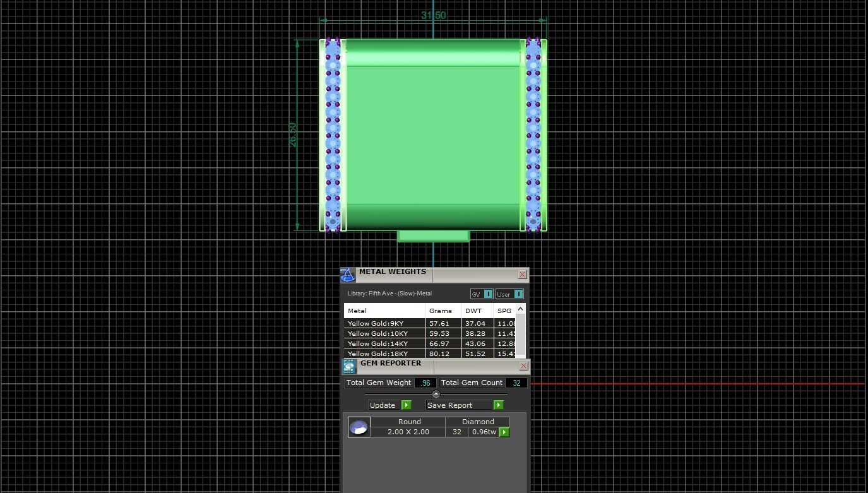Click the metal table scroll-up arrow
The height and width of the screenshot is (493, 868).
point(520,309)
